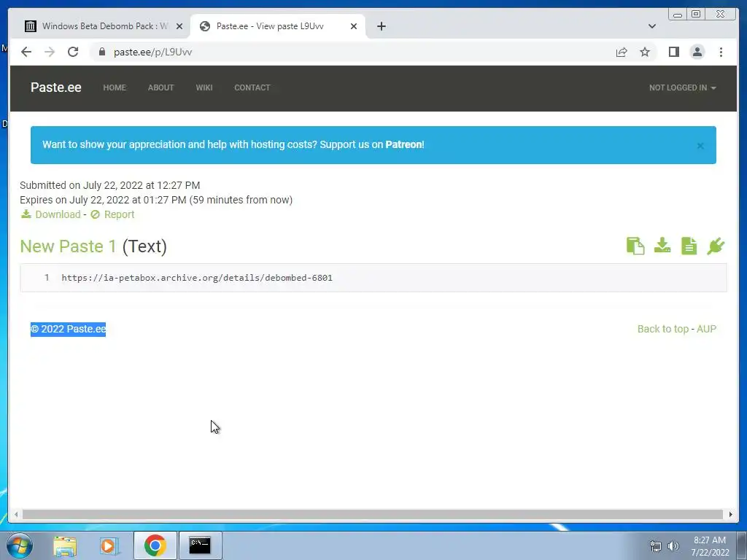Open Chrome profile avatar
The image size is (747, 560).
697,52
